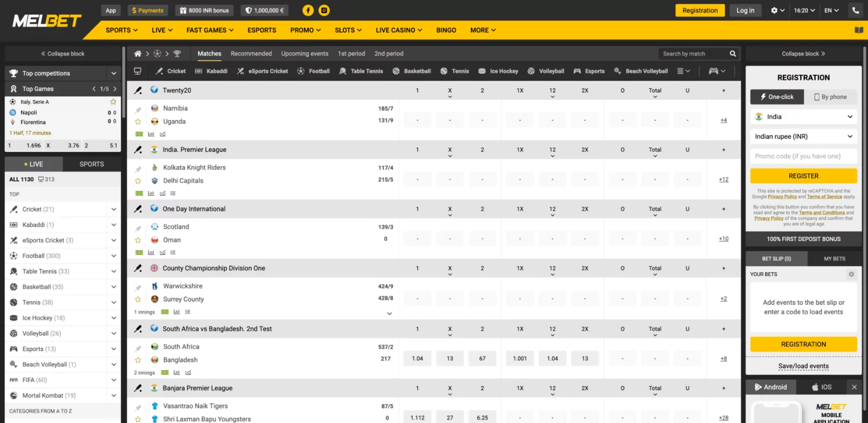Open the Save/load events link

[x=803, y=366]
